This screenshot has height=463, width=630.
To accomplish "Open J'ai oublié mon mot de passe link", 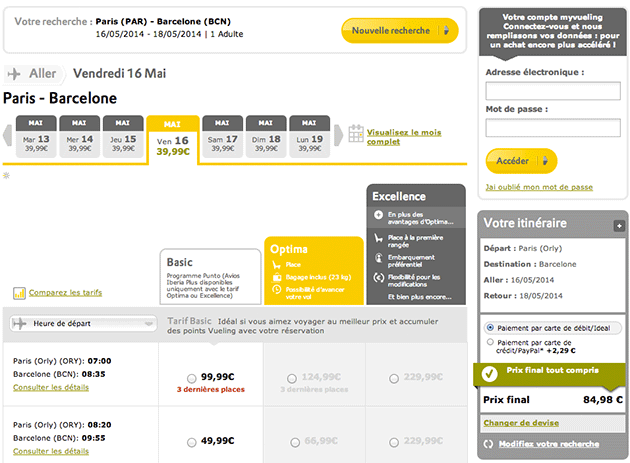I will [539, 187].
